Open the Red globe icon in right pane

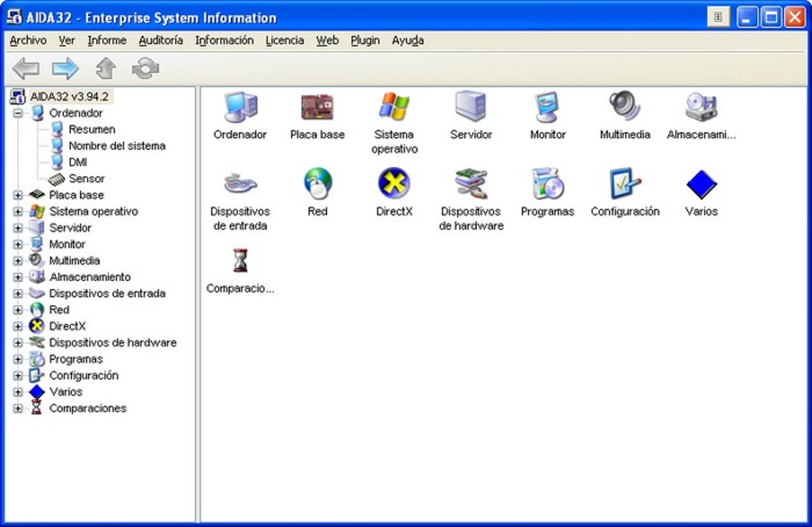317,183
